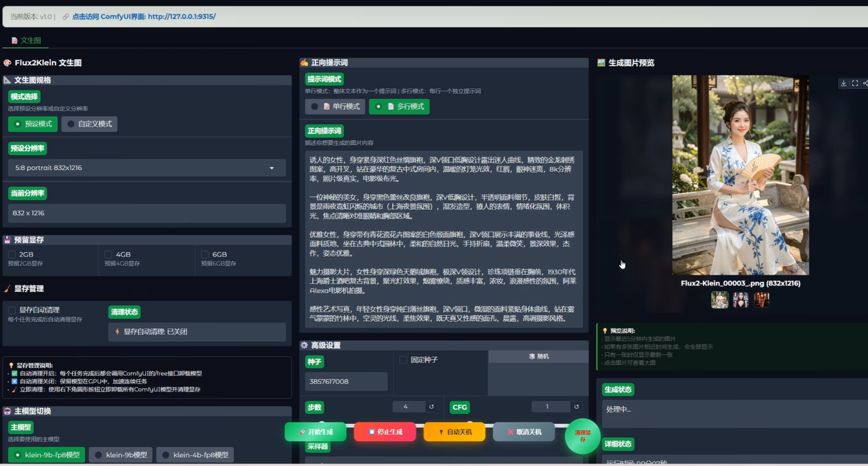Tick the 4GB reserved VRAM checkbox
Image resolution: width=868 pixels, height=466 pixels.
108,254
